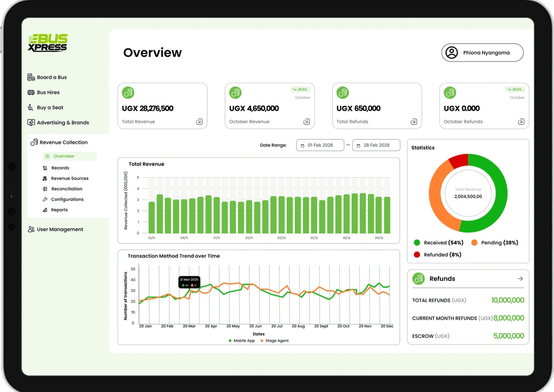Open the end date picker 28 Feb 2026

click(x=377, y=145)
